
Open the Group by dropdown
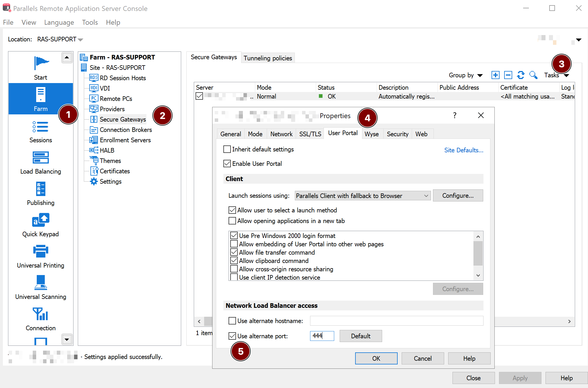tap(466, 75)
